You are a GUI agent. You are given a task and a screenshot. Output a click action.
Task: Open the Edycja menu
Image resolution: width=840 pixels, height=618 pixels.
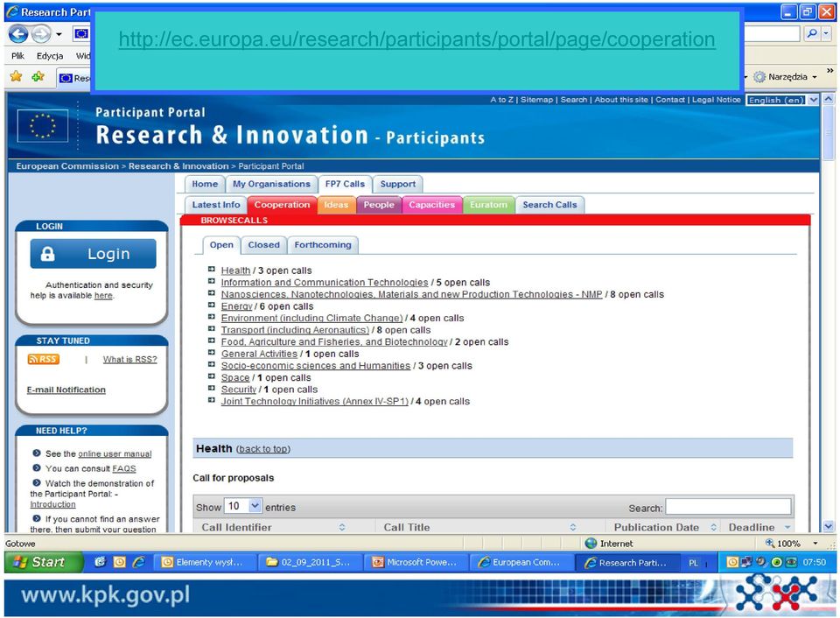coord(50,56)
